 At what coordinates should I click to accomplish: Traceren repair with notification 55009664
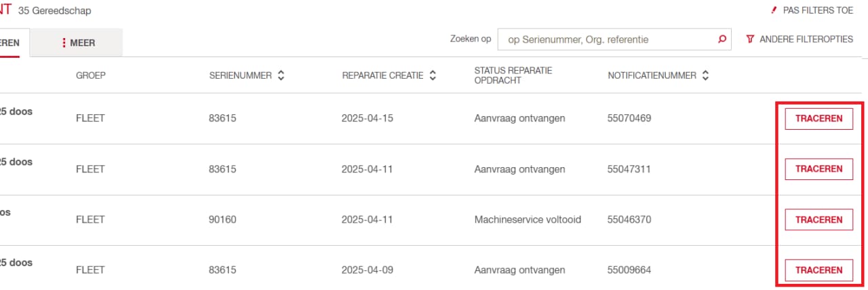tap(818, 270)
